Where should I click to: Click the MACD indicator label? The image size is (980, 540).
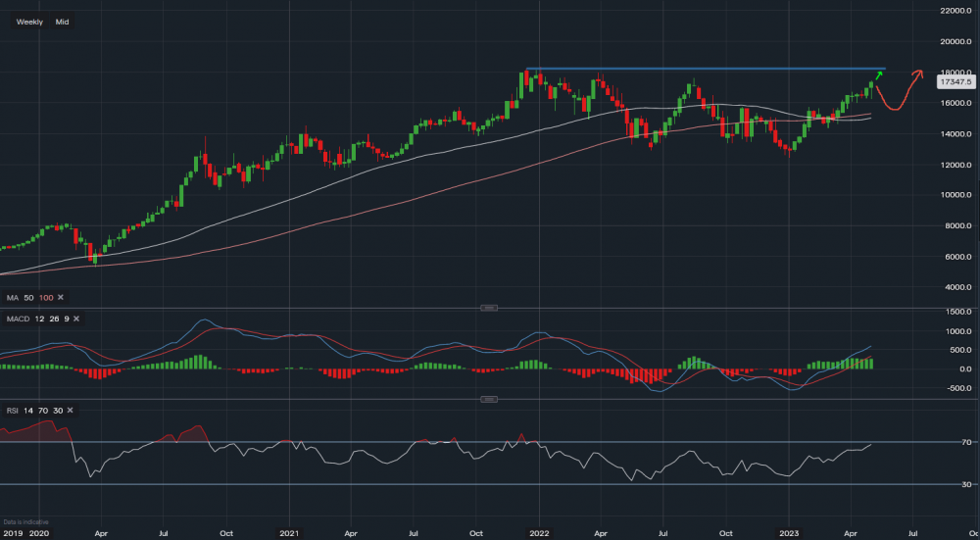click(17, 319)
